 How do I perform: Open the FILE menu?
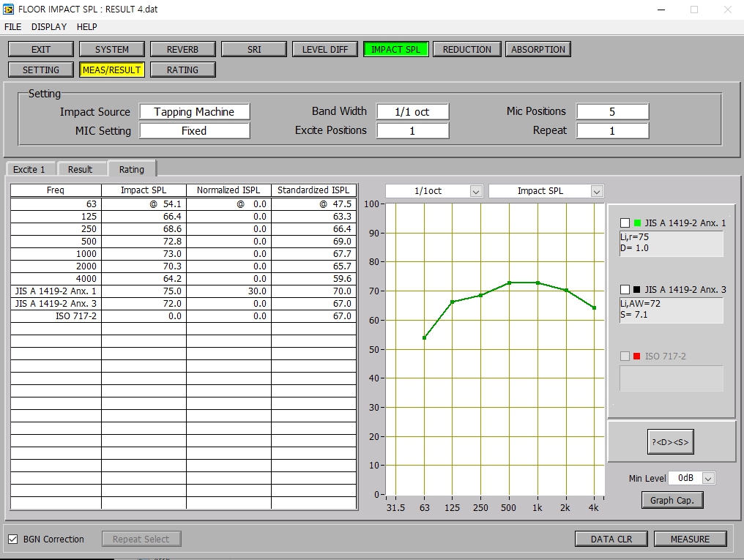click(x=12, y=27)
